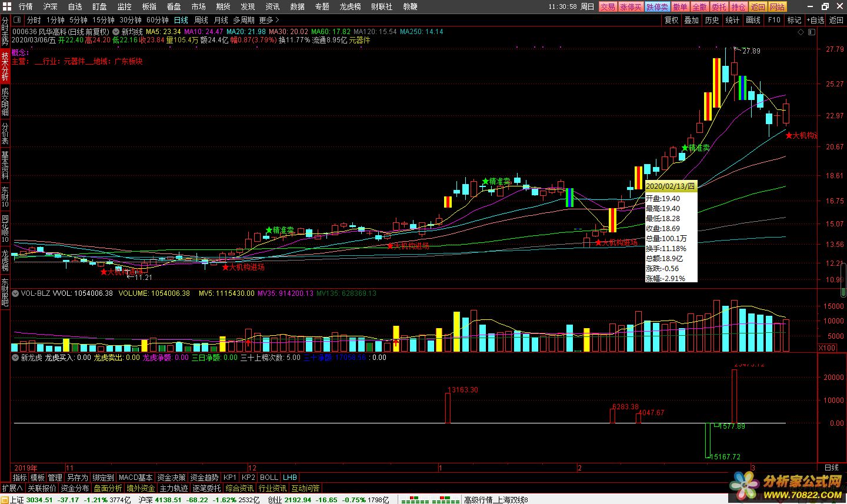847x504 pixels.
Task: Click the 持仓 button
Action: [x=738, y=6]
